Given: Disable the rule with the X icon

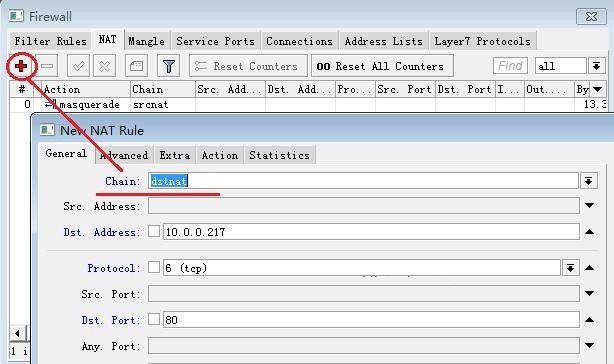Looking at the screenshot, I should point(105,66).
